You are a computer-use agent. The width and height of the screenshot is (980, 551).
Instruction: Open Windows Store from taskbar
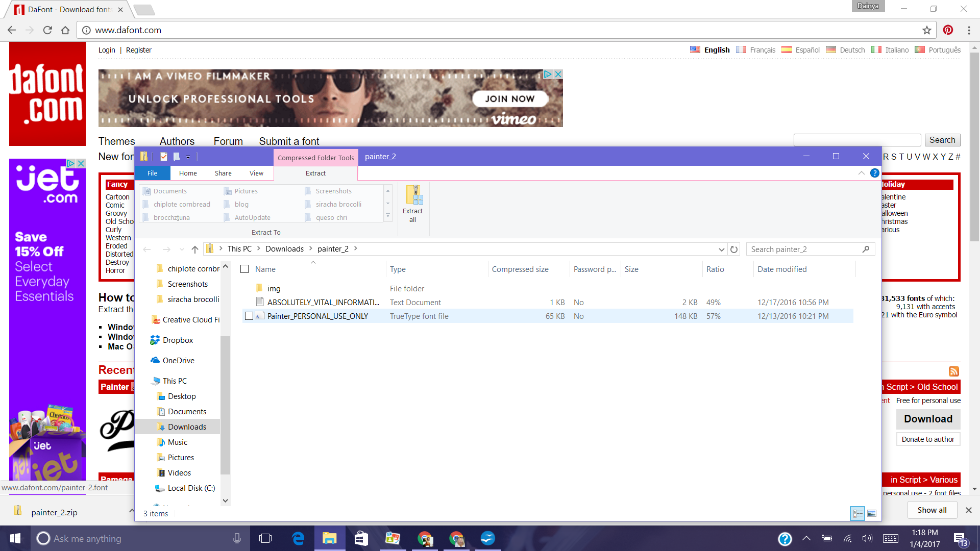[x=361, y=538]
